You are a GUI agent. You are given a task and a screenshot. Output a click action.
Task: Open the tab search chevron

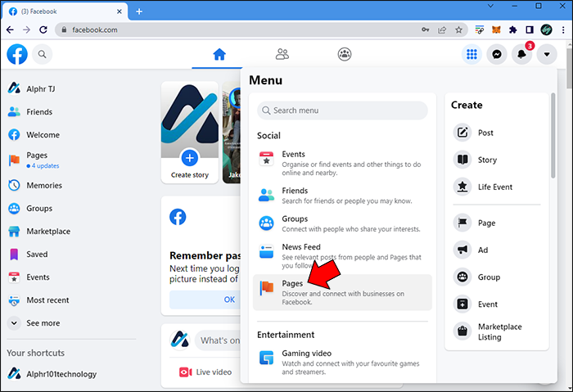(491, 6)
